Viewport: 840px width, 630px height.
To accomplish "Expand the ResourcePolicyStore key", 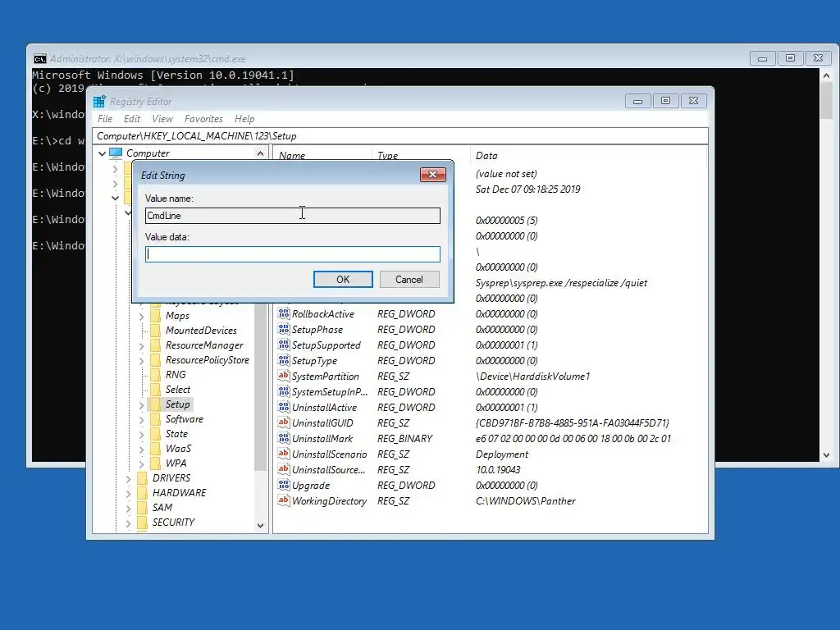I will pyautogui.click(x=141, y=361).
